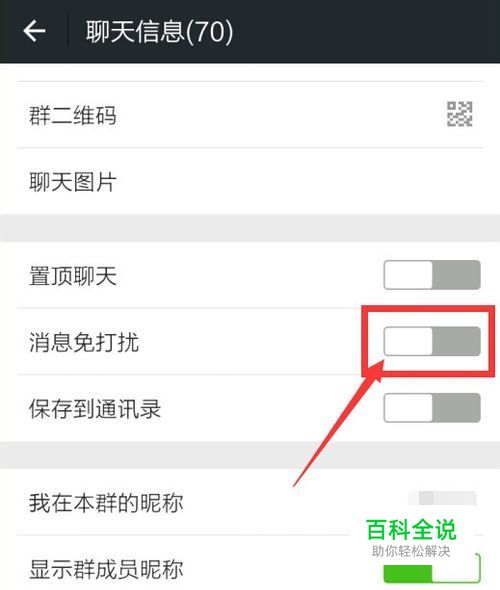Image resolution: width=500 pixels, height=590 pixels.
Task: Enable the 消息免打扰 switch
Action: tap(432, 341)
